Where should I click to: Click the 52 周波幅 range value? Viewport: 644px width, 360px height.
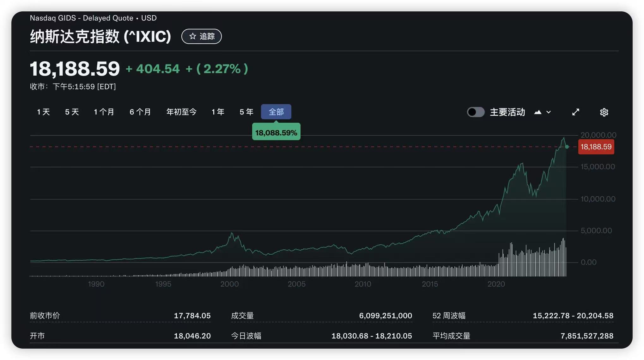tap(573, 316)
